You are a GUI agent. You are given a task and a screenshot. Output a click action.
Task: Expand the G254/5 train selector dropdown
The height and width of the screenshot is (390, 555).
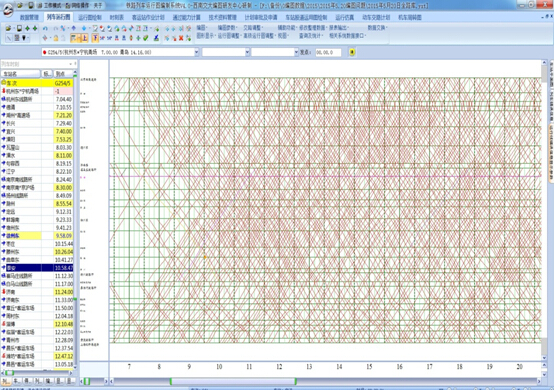click(196, 52)
